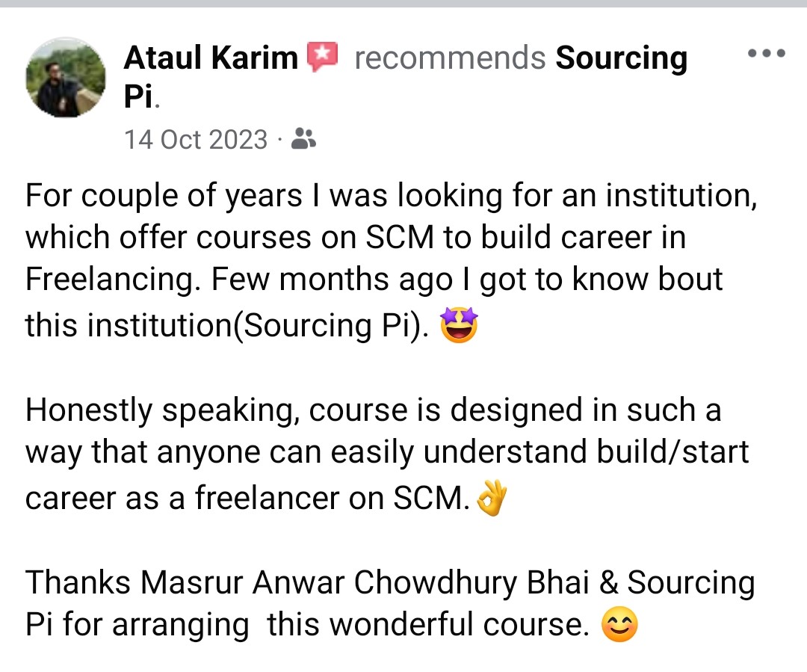Click the OK hand emoji
The height and width of the screenshot is (672, 807).
491,499
